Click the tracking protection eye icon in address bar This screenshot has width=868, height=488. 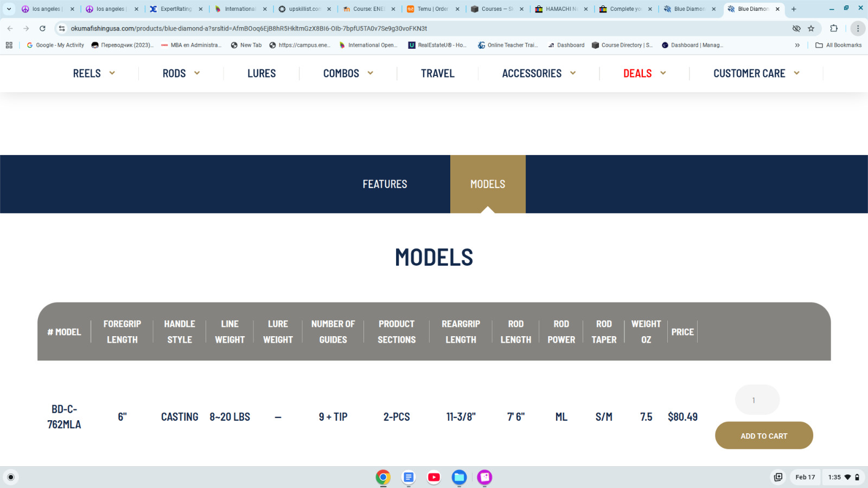(x=796, y=28)
